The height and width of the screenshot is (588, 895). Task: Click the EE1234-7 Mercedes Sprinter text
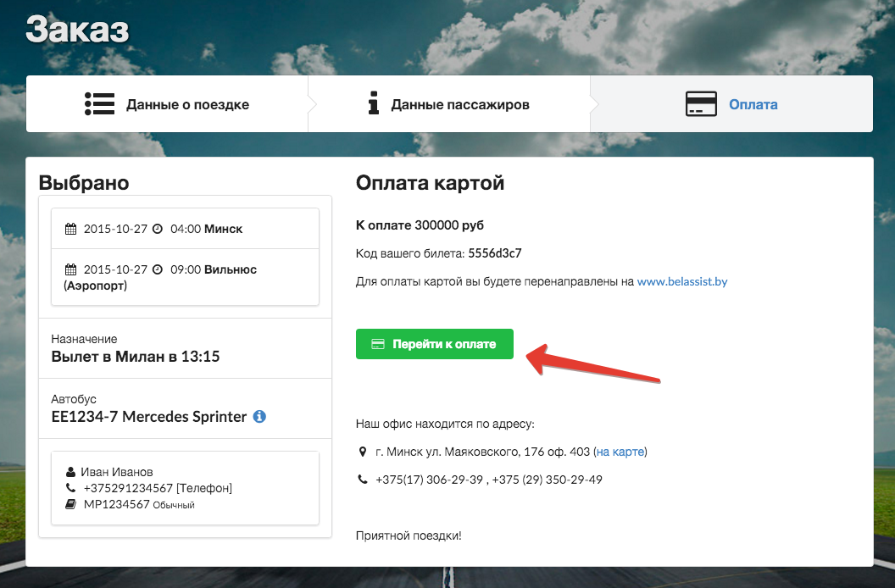tap(149, 417)
